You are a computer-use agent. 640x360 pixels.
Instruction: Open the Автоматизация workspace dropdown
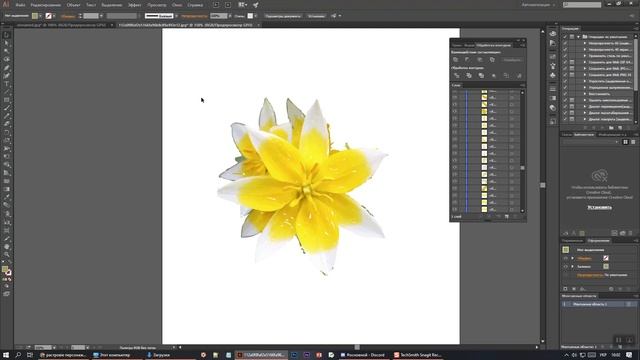coord(538,5)
